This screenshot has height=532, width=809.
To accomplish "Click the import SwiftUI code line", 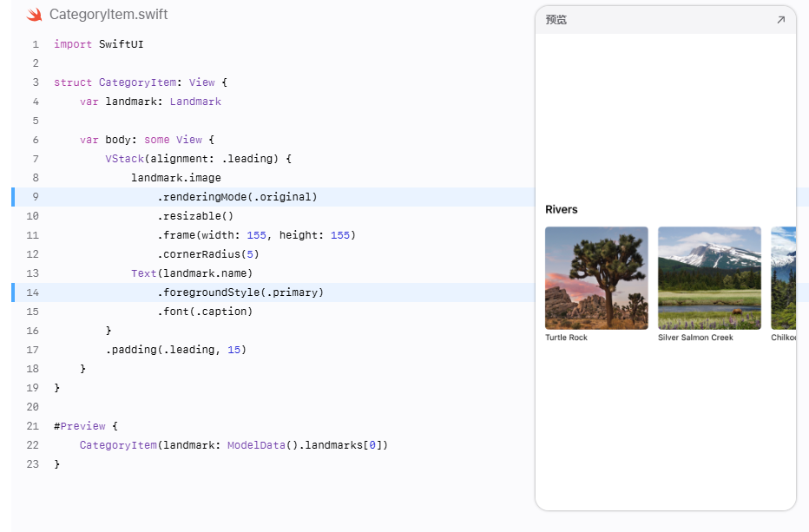I will pos(99,44).
